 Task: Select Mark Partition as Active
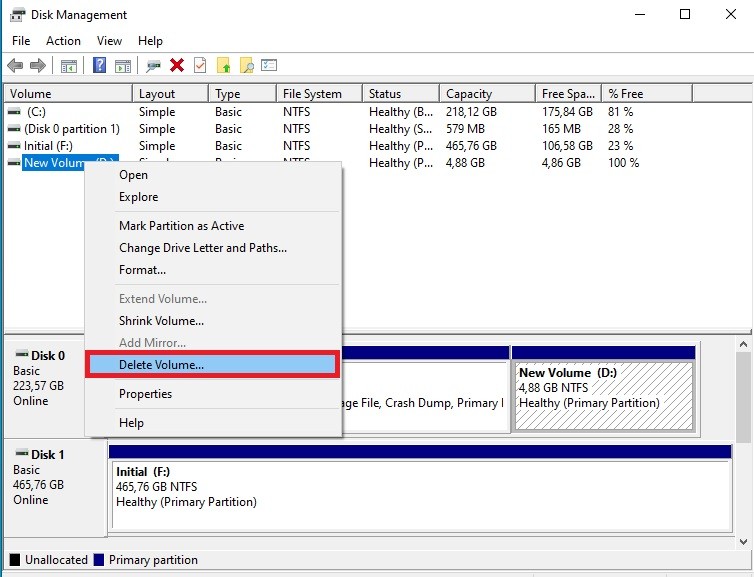coord(213,226)
